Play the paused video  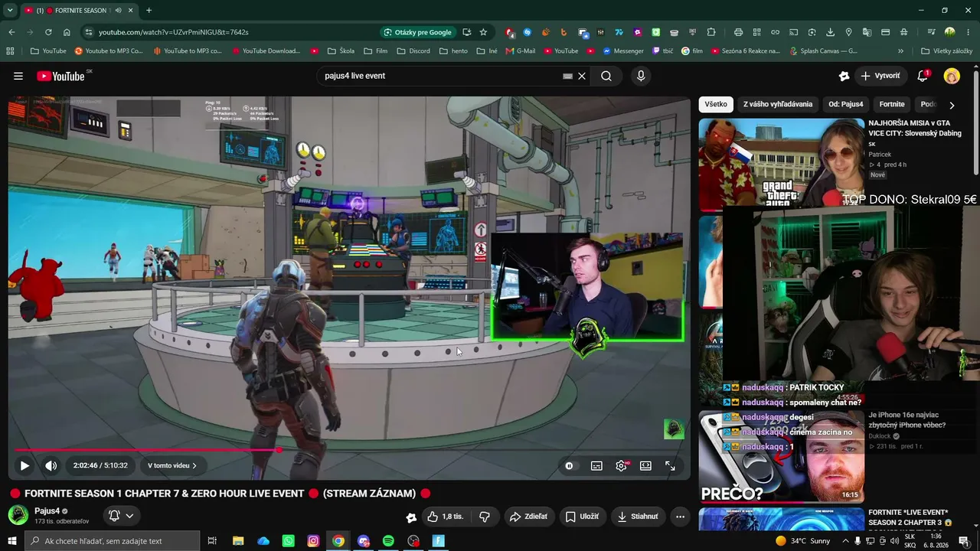click(x=24, y=465)
